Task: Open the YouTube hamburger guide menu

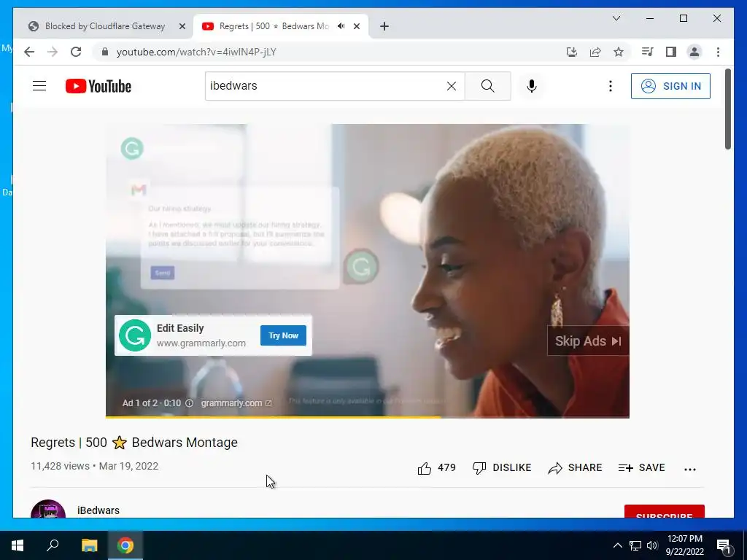Action: (39, 86)
